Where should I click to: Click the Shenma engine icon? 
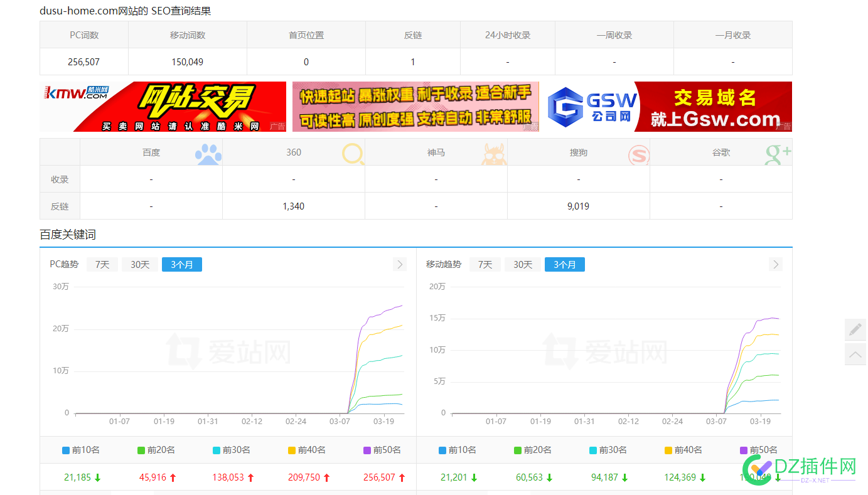495,154
